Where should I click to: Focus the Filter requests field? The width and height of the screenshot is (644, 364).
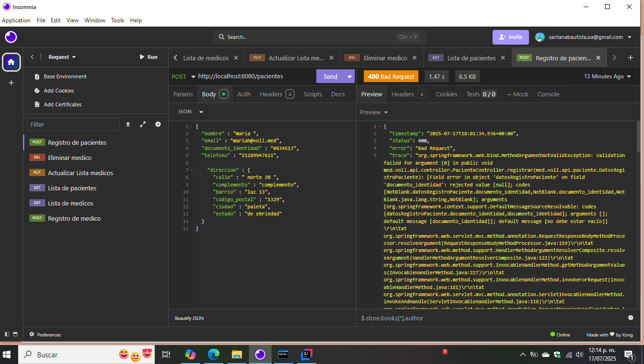[73, 124]
